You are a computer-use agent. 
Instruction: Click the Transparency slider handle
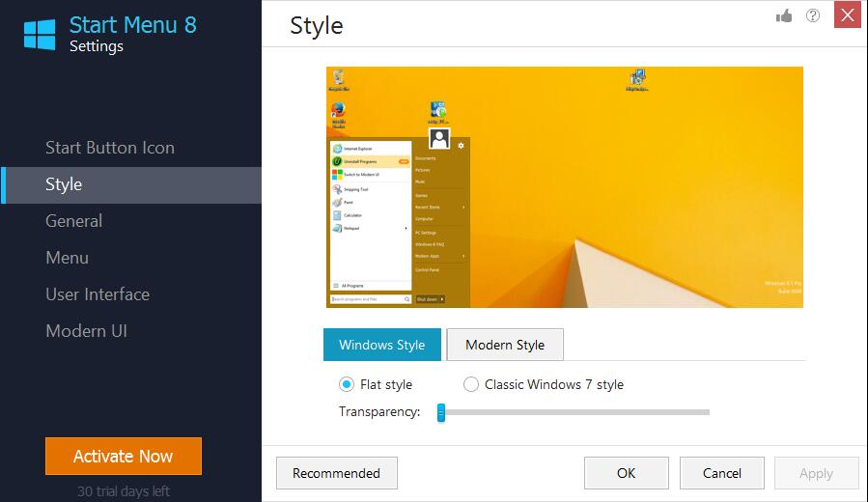point(441,412)
